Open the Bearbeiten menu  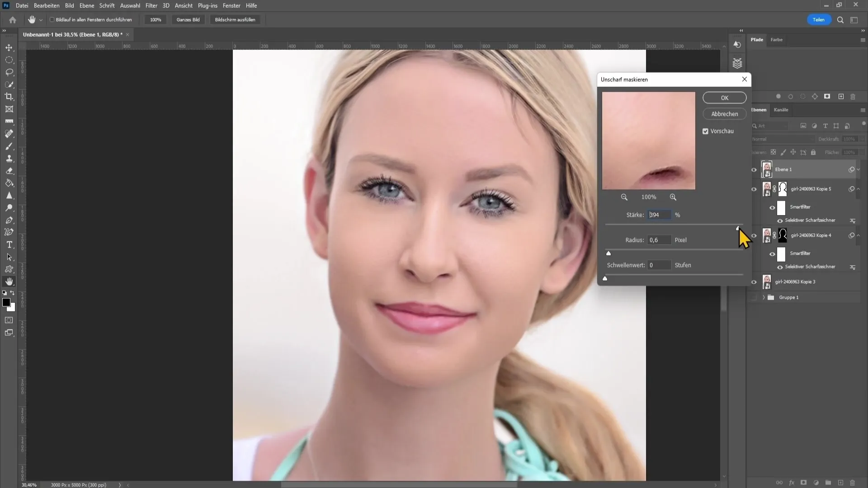(x=47, y=5)
